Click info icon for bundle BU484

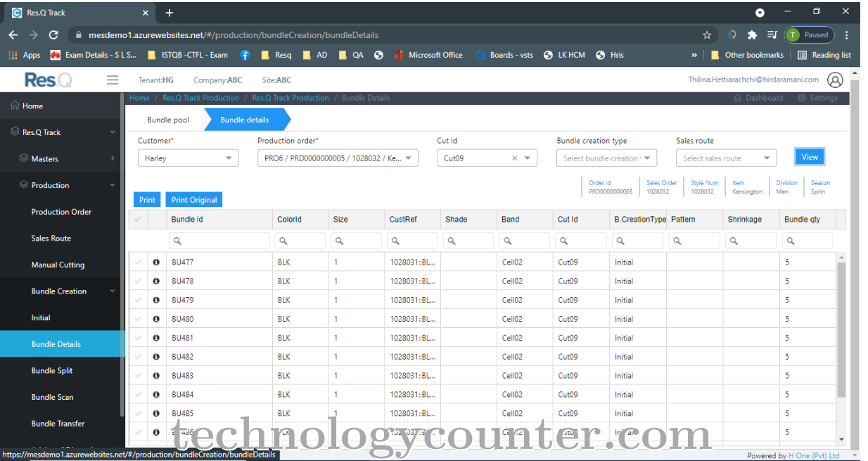156,396
